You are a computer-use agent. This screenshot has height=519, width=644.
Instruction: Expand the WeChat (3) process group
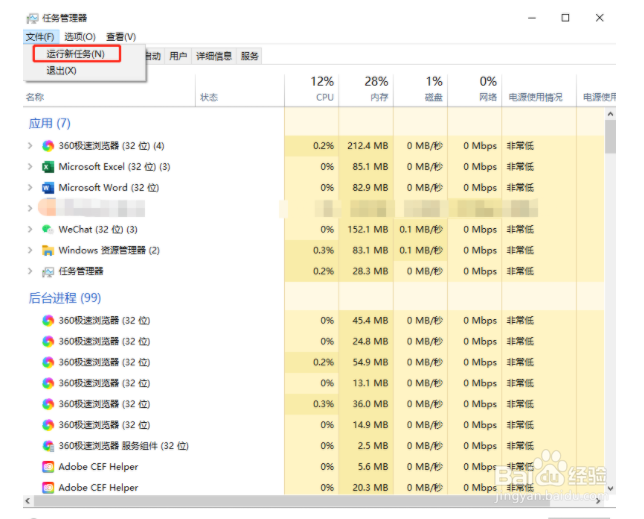pyautogui.click(x=30, y=230)
